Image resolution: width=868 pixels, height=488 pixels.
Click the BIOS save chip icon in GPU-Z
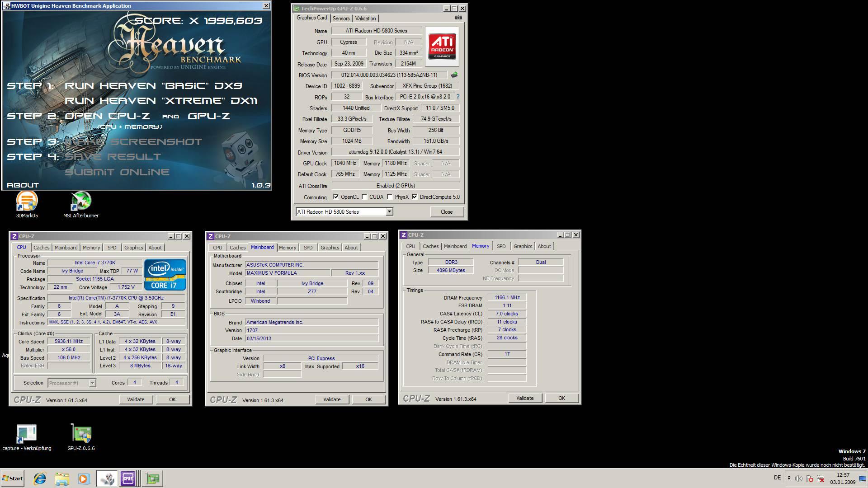click(454, 75)
